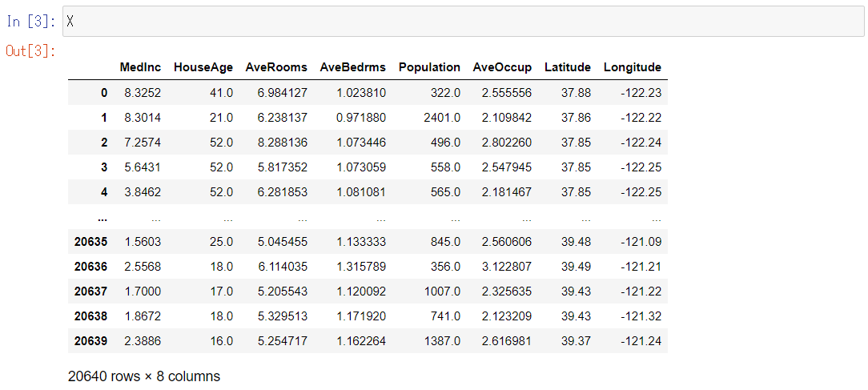The width and height of the screenshot is (868, 390).
Task: Select the HouseAge column header
Action: [x=203, y=67]
